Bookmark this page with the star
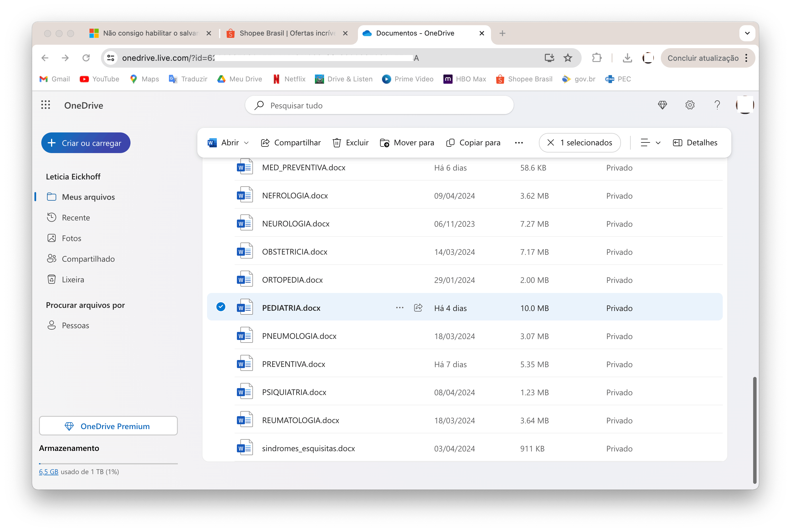This screenshot has width=791, height=532. coord(568,58)
